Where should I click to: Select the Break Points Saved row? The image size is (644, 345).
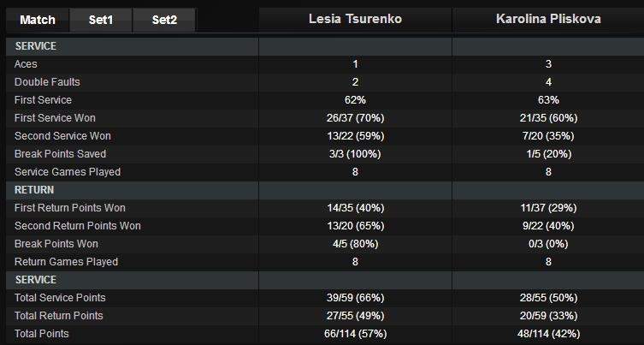click(x=57, y=154)
